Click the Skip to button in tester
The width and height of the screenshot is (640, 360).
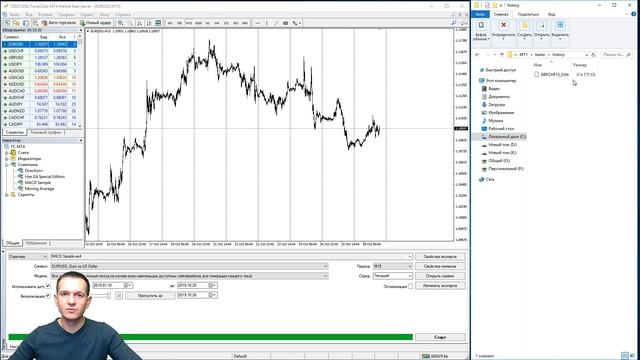click(x=150, y=296)
